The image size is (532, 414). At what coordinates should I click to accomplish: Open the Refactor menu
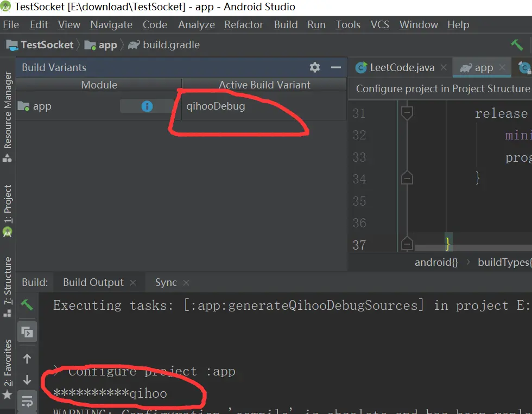[244, 25]
